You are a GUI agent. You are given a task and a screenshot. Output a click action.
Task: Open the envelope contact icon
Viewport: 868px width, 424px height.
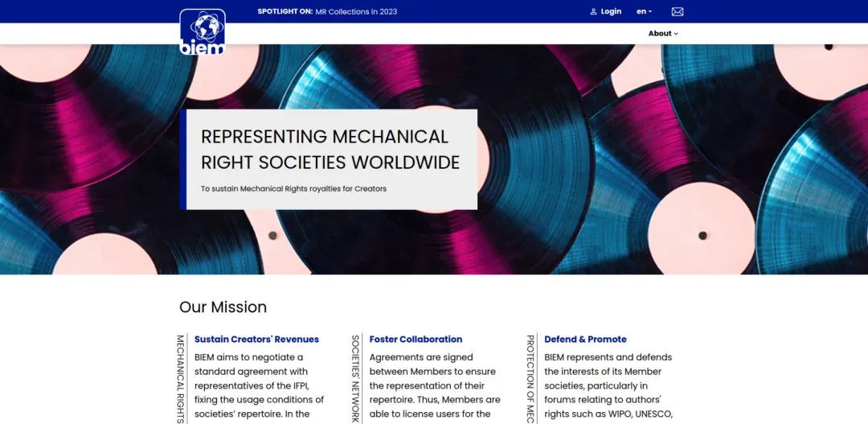[x=677, y=12]
